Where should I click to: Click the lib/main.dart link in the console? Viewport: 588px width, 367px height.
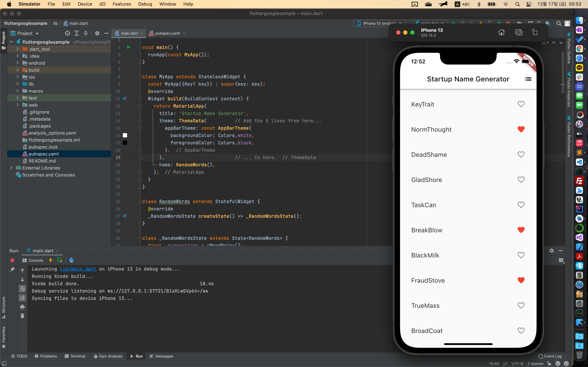coord(78,269)
